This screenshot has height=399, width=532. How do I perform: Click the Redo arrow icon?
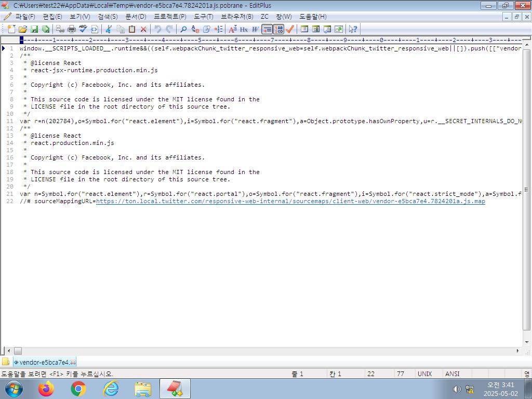point(169,29)
